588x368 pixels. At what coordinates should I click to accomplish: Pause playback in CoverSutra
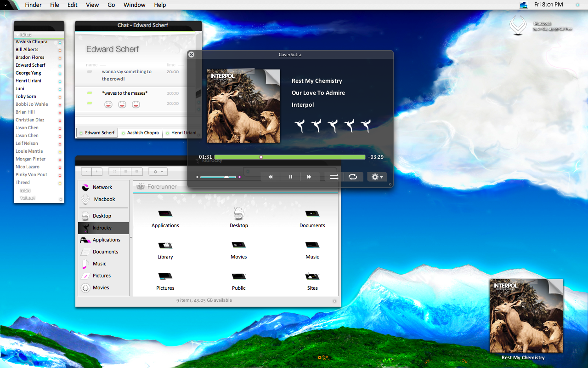290,177
